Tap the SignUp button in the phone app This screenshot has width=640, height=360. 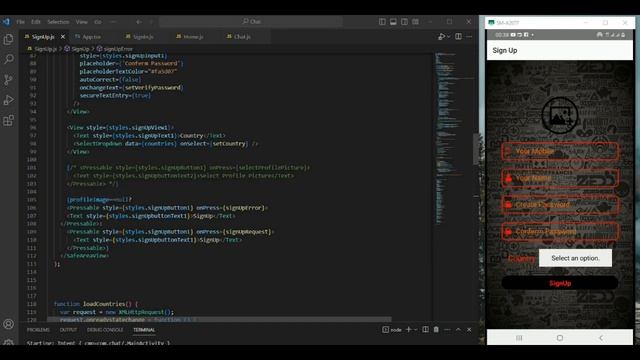pos(560,283)
